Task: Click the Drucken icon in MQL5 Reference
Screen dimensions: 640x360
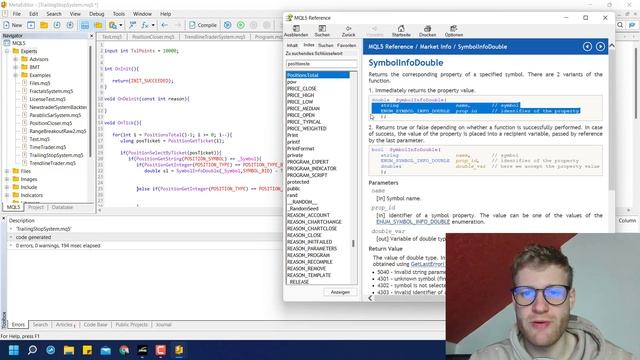Action: coord(427,31)
